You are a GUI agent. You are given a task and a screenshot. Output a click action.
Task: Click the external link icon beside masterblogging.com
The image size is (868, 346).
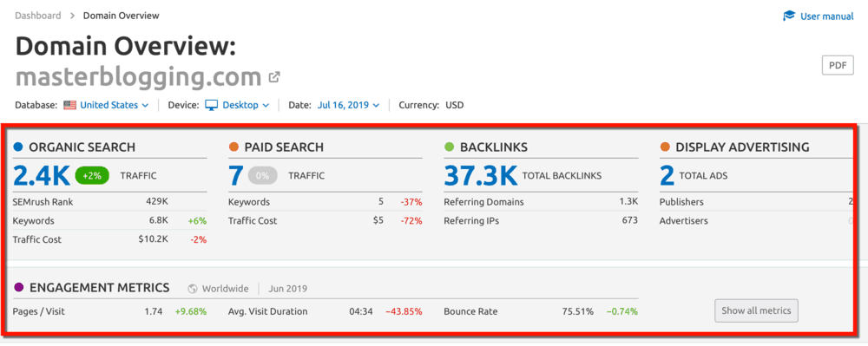274,77
